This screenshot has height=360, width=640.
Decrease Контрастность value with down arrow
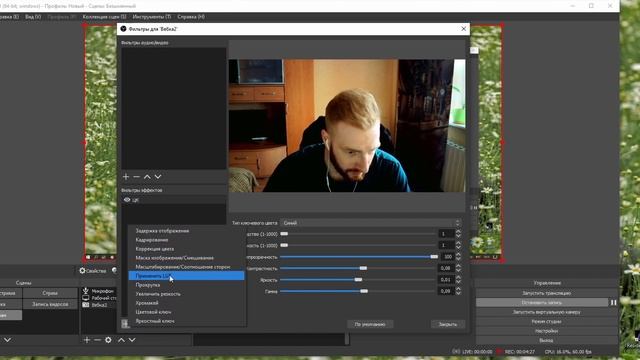click(458, 271)
